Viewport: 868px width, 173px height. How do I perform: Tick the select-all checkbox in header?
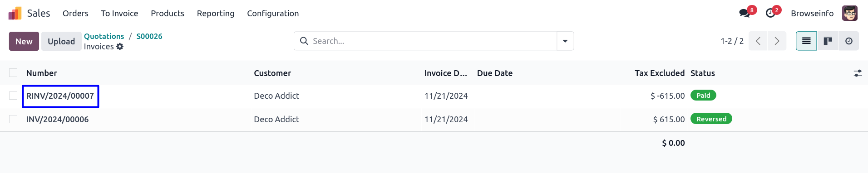tap(13, 72)
